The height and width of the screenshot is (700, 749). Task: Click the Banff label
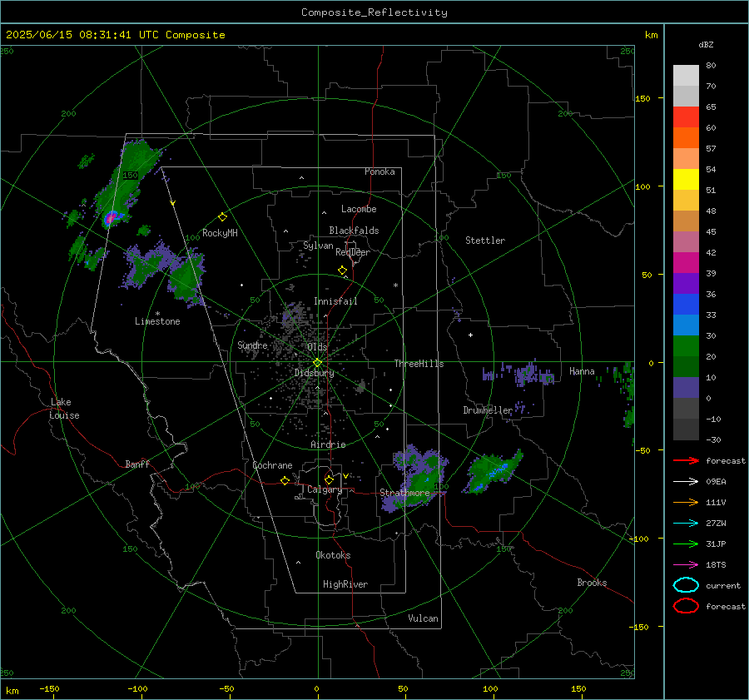tap(137, 464)
